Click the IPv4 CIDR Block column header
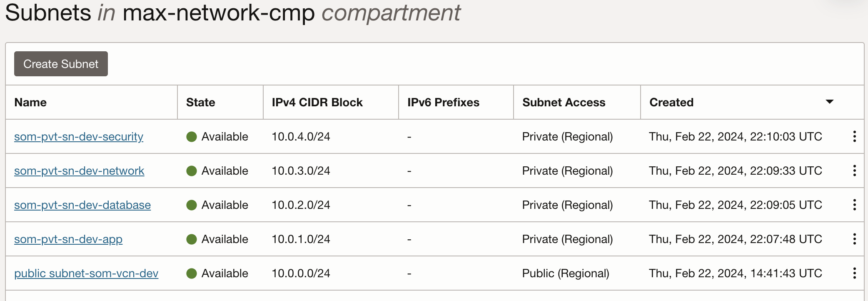Screen dimensions: 868x301 click(x=317, y=103)
